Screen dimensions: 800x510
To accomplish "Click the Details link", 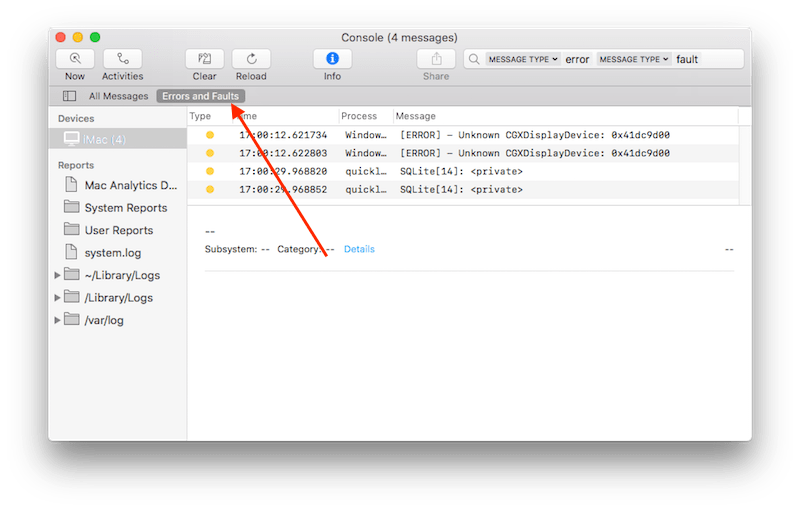I will pos(359,249).
